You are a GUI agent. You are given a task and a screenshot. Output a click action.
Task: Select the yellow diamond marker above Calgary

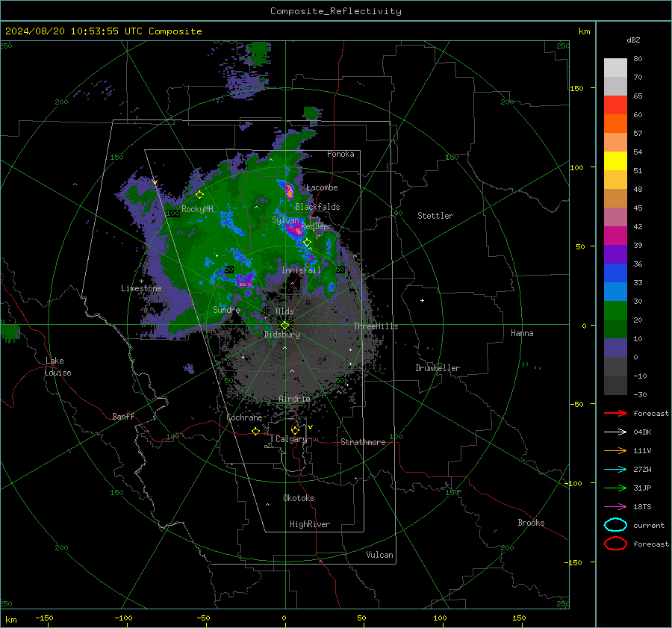coord(295,430)
